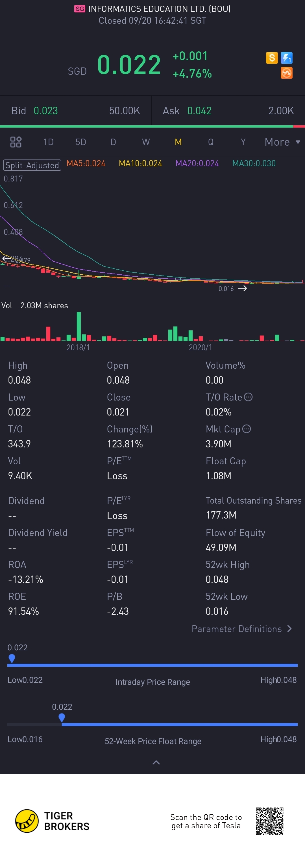The height and width of the screenshot is (868, 305).
Task: Tap the Dividend Yield label
Action: coord(38,532)
